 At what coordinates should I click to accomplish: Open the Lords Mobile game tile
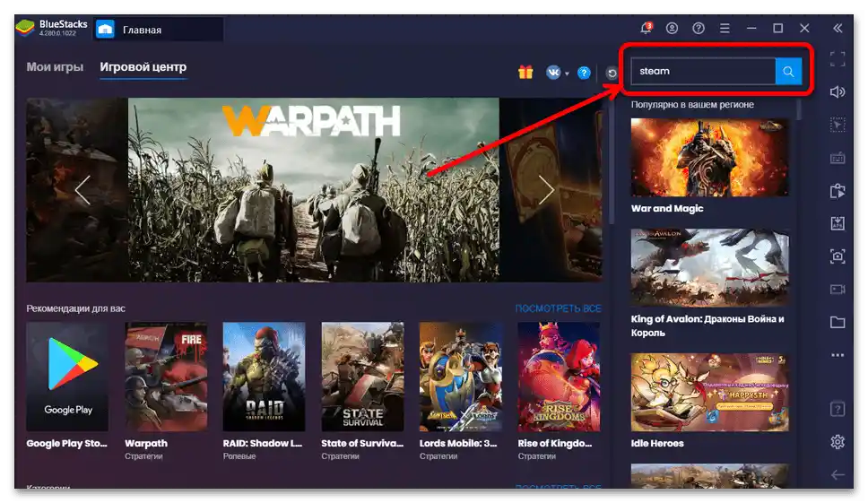click(x=461, y=377)
